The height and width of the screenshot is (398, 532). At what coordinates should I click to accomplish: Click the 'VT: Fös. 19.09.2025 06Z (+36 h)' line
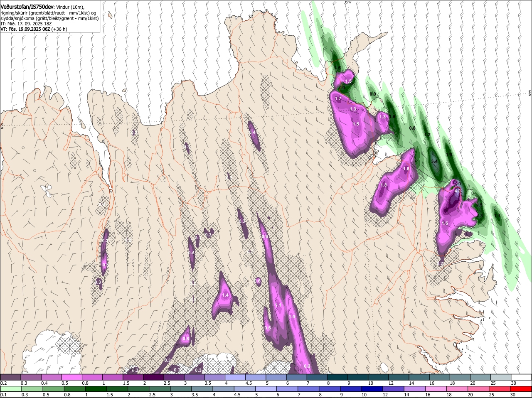tap(34, 29)
